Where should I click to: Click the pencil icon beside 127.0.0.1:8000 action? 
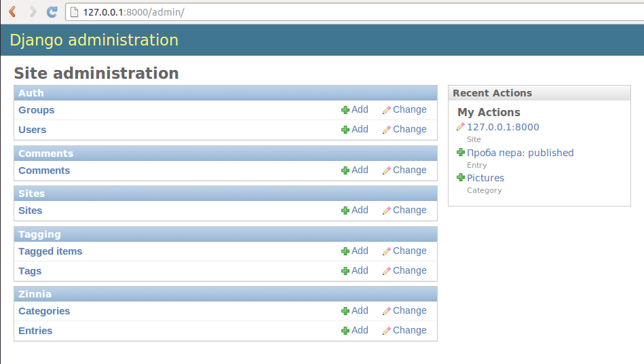[461, 127]
